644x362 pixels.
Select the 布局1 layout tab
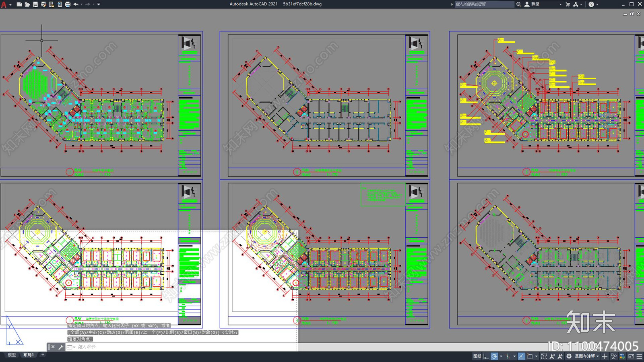[x=29, y=355]
